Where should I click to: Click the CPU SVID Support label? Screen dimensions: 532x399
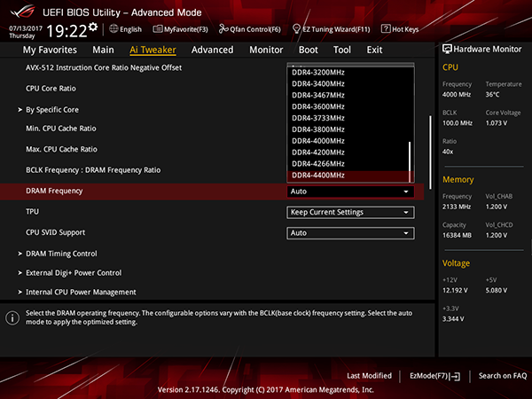(55, 232)
